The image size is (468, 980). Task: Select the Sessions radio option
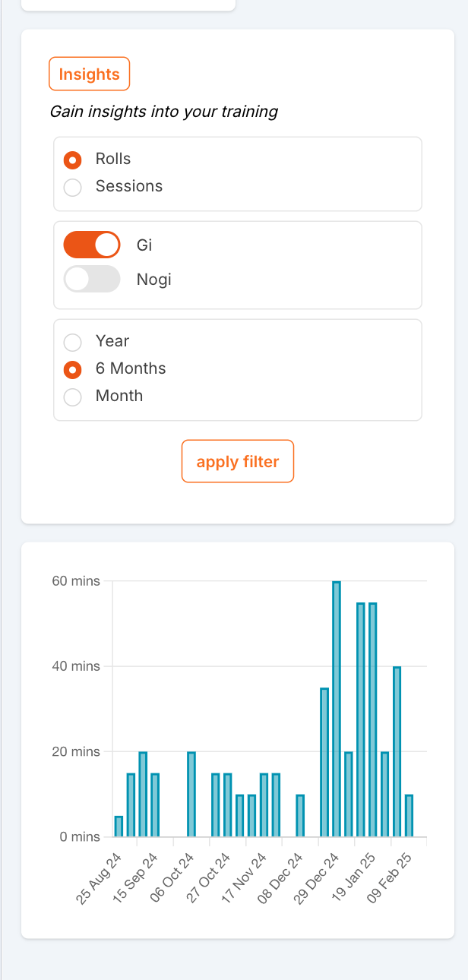[73, 187]
